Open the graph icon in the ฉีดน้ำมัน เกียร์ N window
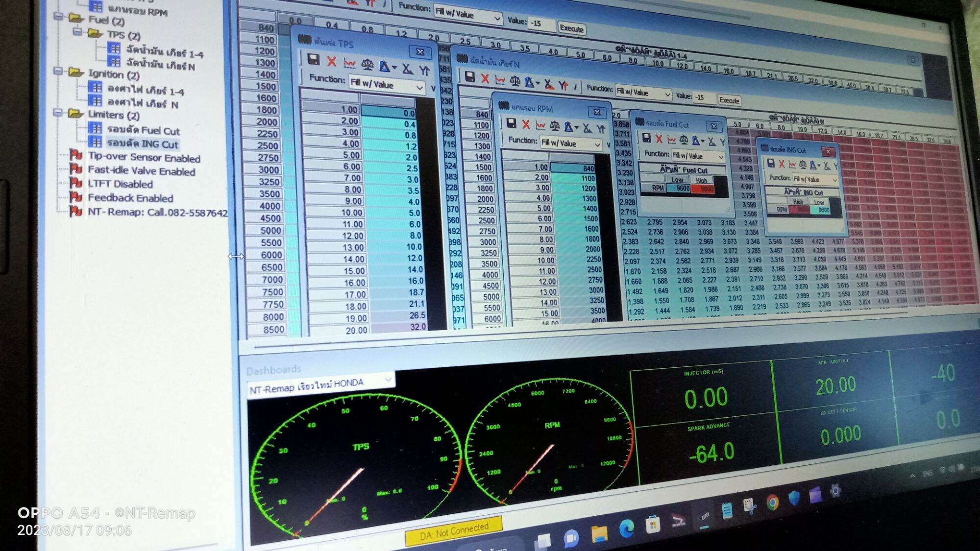 click(500, 80)
